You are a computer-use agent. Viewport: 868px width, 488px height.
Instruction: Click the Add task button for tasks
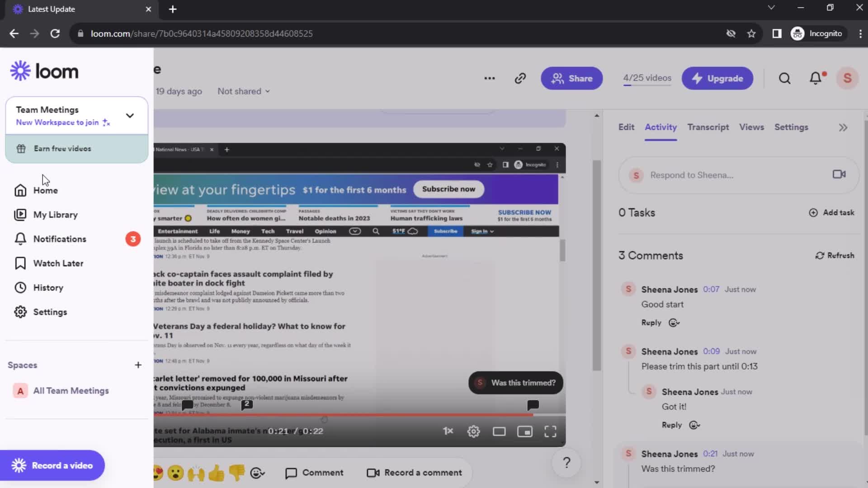[x=832, y=213]
